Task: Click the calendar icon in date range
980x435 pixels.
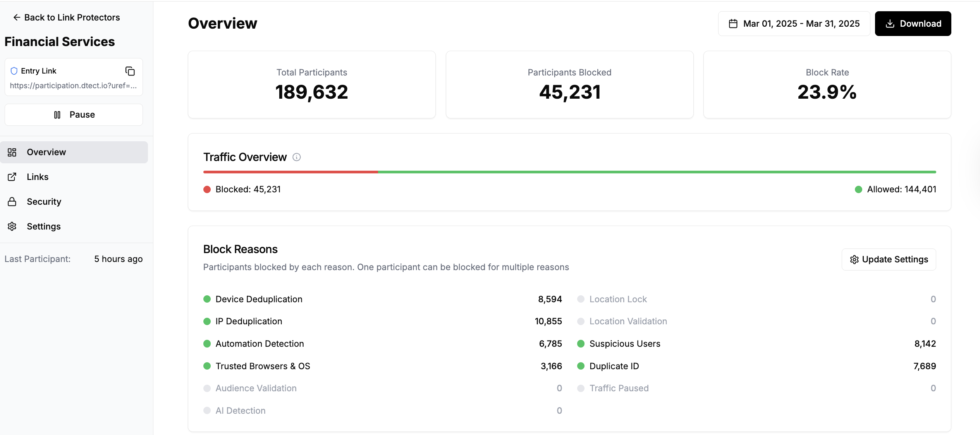Action: point(733,24)
